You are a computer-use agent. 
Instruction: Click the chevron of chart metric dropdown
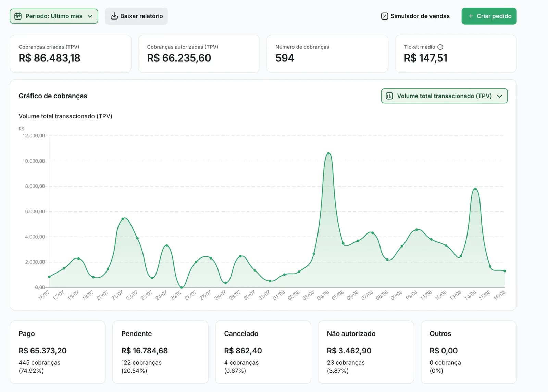(500, 96)
